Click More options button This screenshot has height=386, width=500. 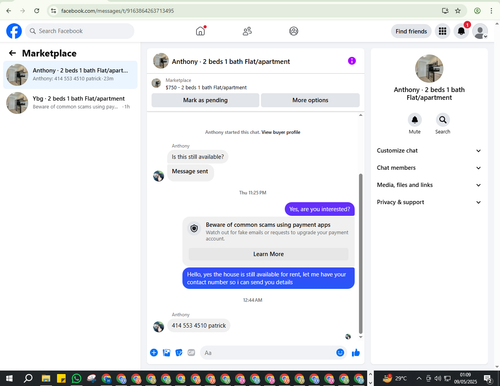(x=310, y=100)
